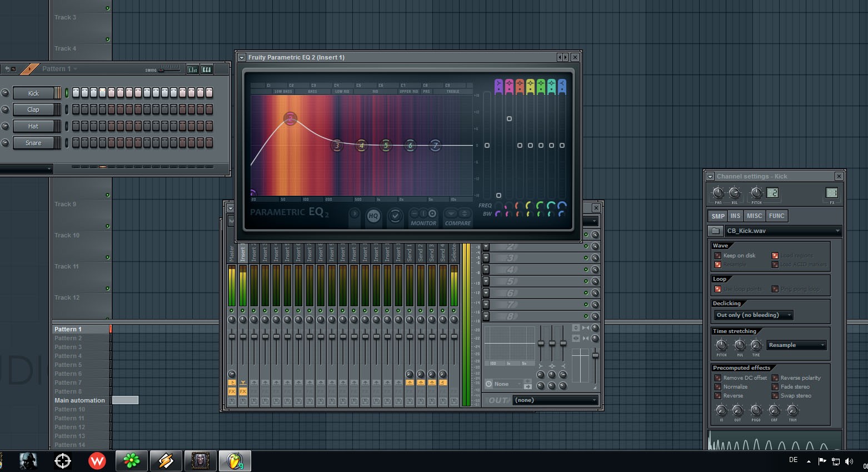868x472 pixels.
Task: Select Main automation in the pattern list
Action: pyautogui.click(x=82, y=400)
